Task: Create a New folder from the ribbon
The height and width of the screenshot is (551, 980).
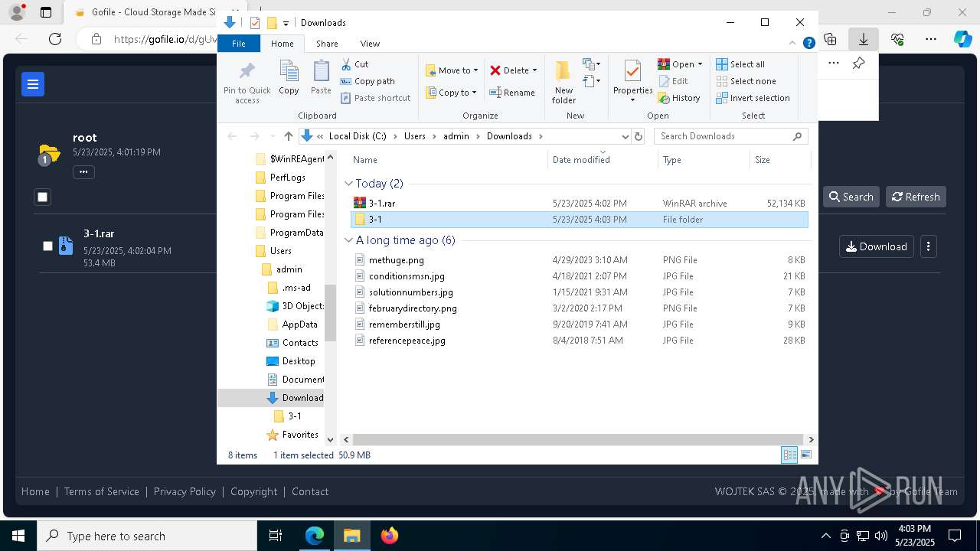Action: tap(563, 83)
